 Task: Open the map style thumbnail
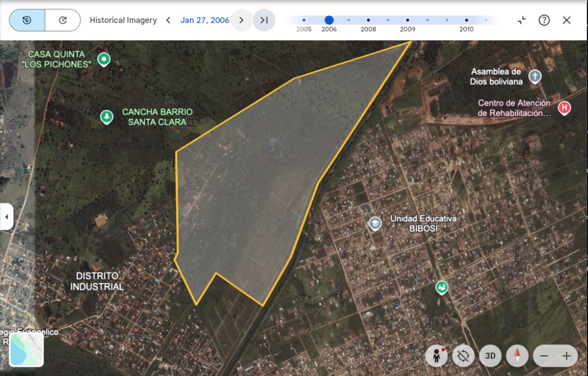pos(26,350)
